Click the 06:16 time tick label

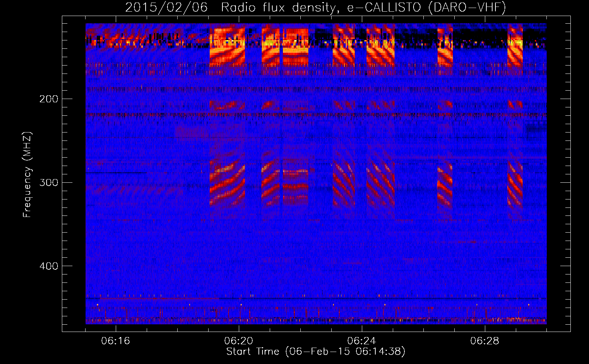point(115,341)
